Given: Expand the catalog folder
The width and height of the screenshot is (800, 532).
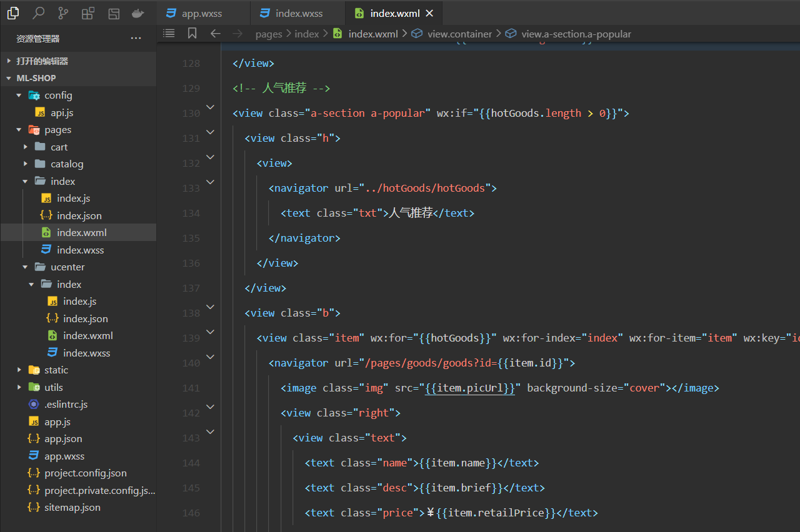Looking at the screenshot, I should (78, 164).
